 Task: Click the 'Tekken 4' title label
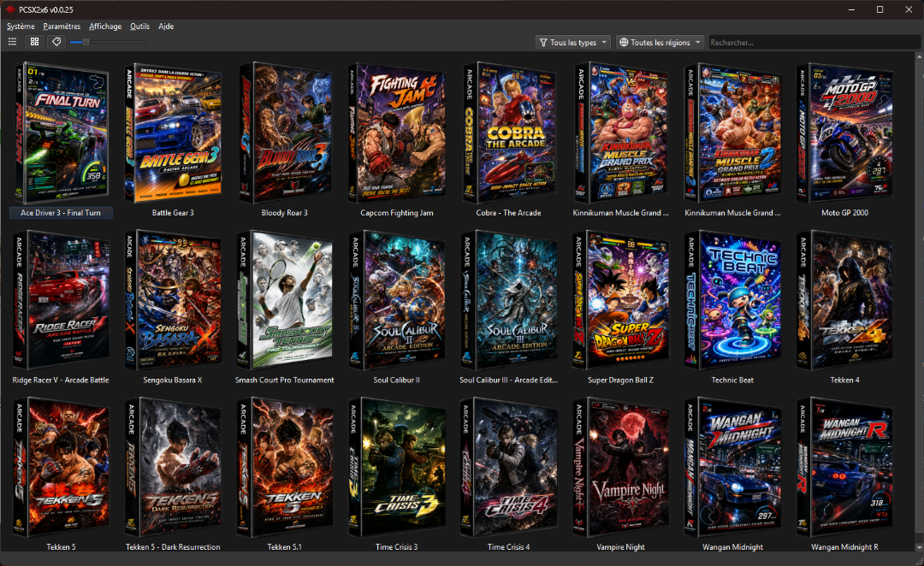coord(844,380)
